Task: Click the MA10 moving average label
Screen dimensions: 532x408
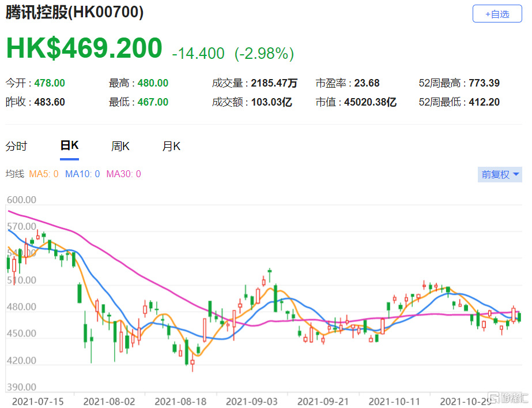Action: point(82,174)
